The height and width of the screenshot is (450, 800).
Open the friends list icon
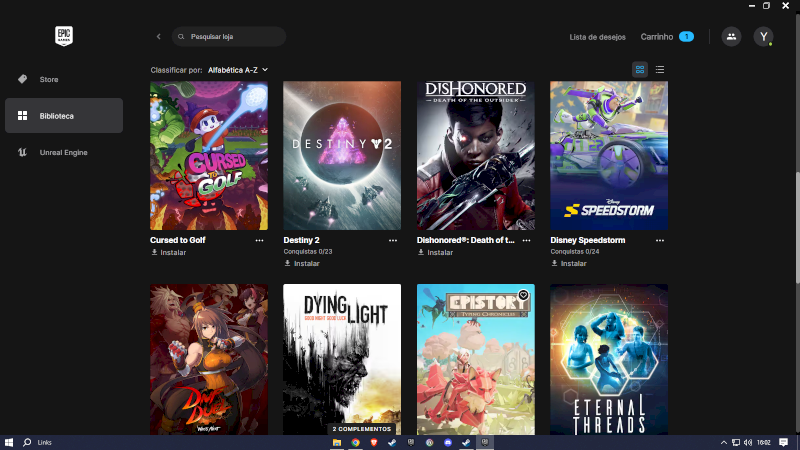731,37
